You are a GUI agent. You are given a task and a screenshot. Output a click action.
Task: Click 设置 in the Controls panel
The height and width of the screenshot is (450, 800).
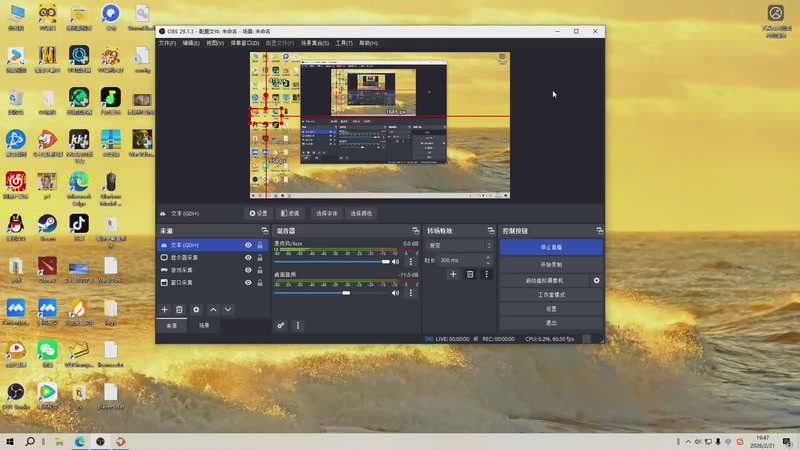pos(551,309)
